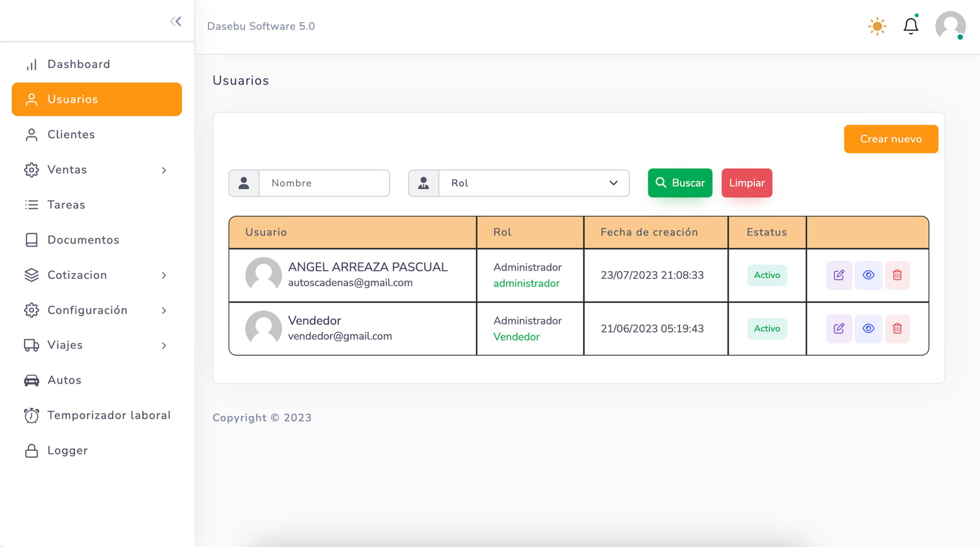Click the Configuración gear icon
Screen dimensions: 980x547
pyautogui.click(x=31, y=310)
